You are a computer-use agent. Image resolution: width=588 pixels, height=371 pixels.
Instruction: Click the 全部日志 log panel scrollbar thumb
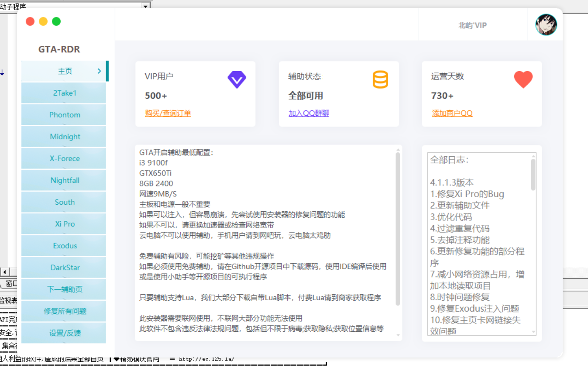click(x=533, y=175)
